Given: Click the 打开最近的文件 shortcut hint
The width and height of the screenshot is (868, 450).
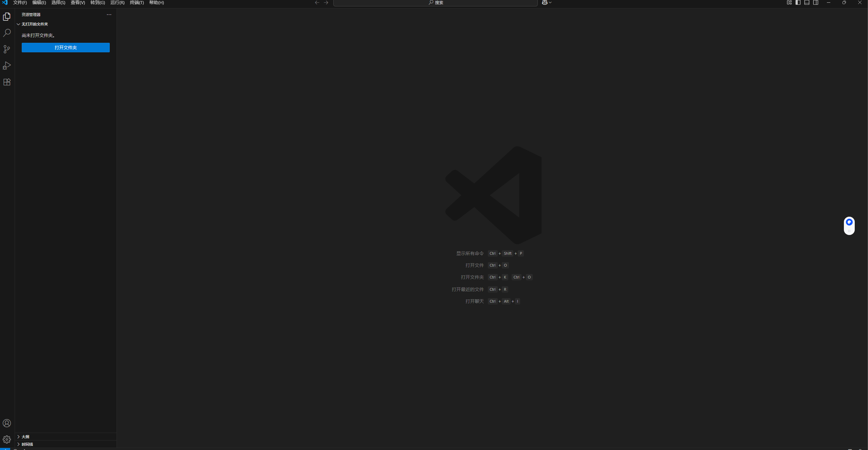Looking at the screenshot, I should pyautogui.click(x=467, y=289).
